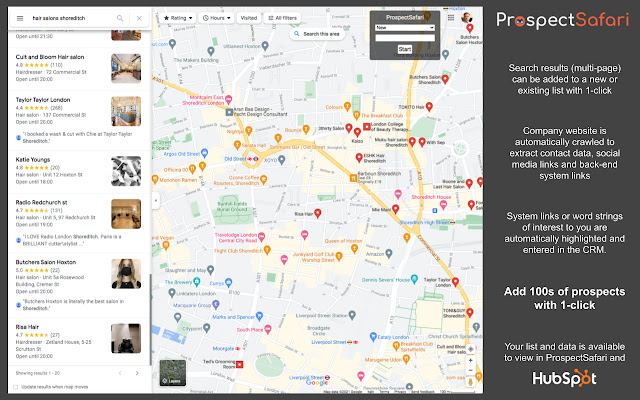
Task: Click the 3thirty Salon map pin
Action: click(349, 128)
